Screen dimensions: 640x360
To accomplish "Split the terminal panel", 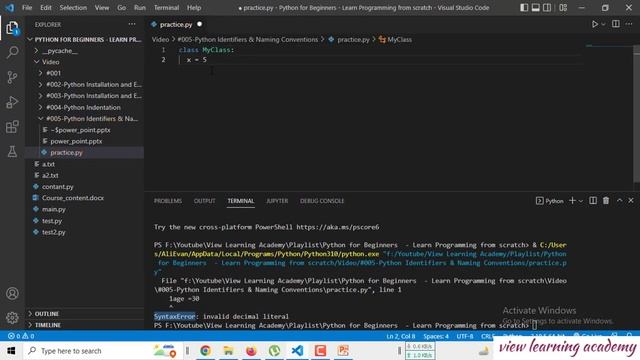I will tap(593, 200).
